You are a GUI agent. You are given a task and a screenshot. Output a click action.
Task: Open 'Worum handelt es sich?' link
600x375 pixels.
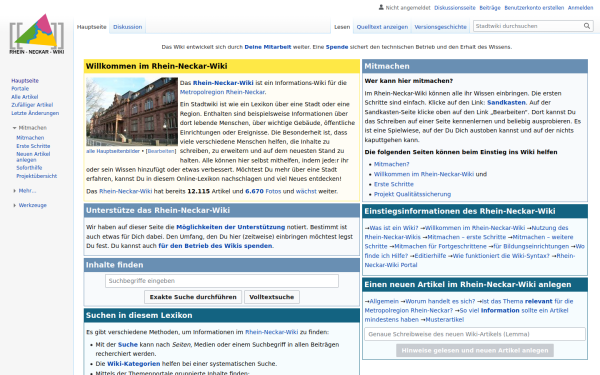pyautogui.click(x=440, y=302)
